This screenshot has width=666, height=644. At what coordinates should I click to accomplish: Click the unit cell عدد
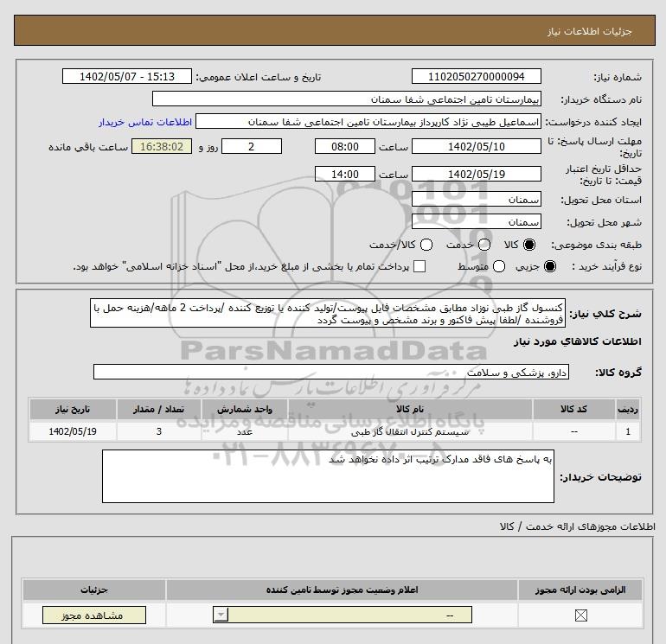tap(245, 431)
